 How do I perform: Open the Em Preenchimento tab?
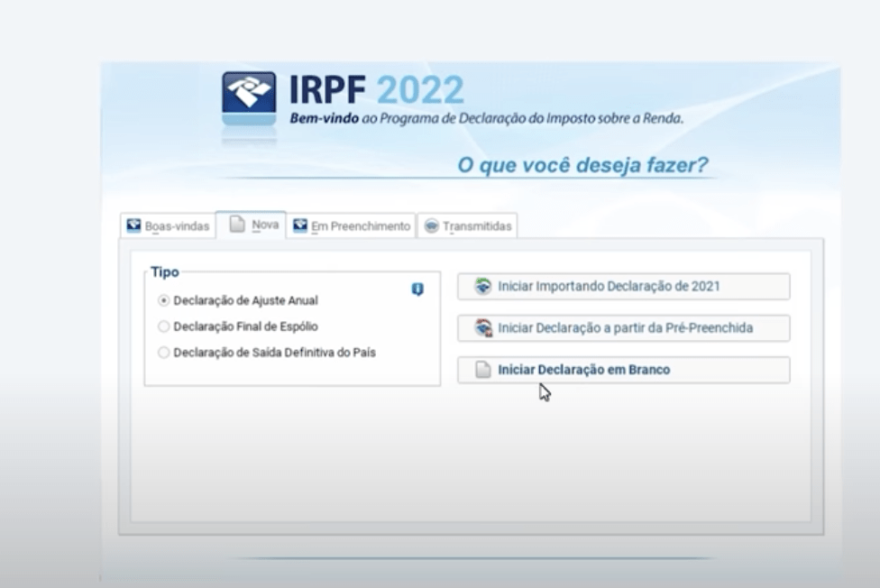coord(352,226)
